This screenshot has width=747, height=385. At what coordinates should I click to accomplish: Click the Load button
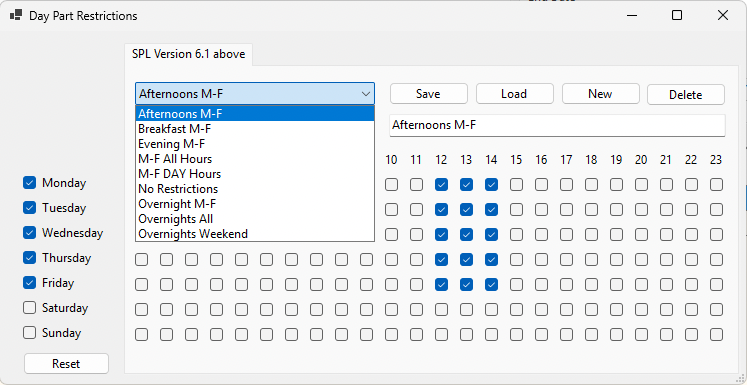(x=514, y=94)
